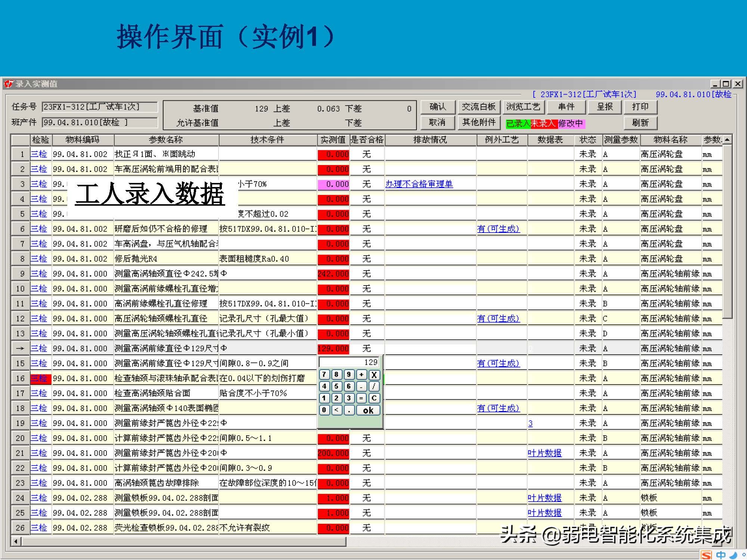The height and width of the screenshot is (560, 747).
Task: Click the keypad decimal point key
Action: pyautogui.click(x=349, y=410)
